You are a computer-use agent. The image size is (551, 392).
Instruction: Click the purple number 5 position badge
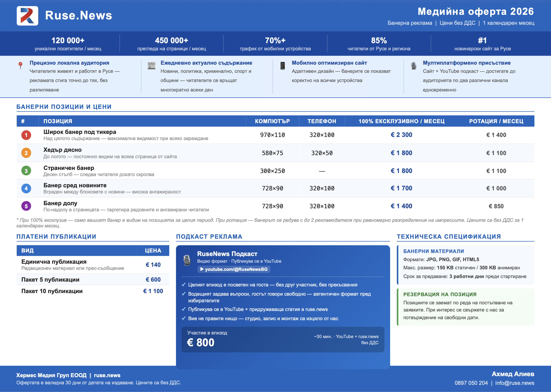coord(26,206)
